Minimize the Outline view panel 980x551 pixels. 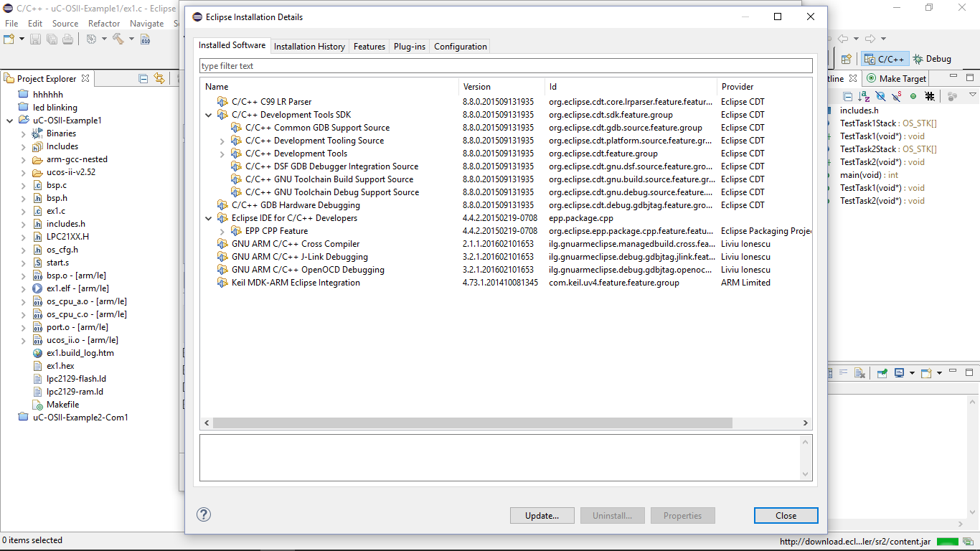point(954,77)
